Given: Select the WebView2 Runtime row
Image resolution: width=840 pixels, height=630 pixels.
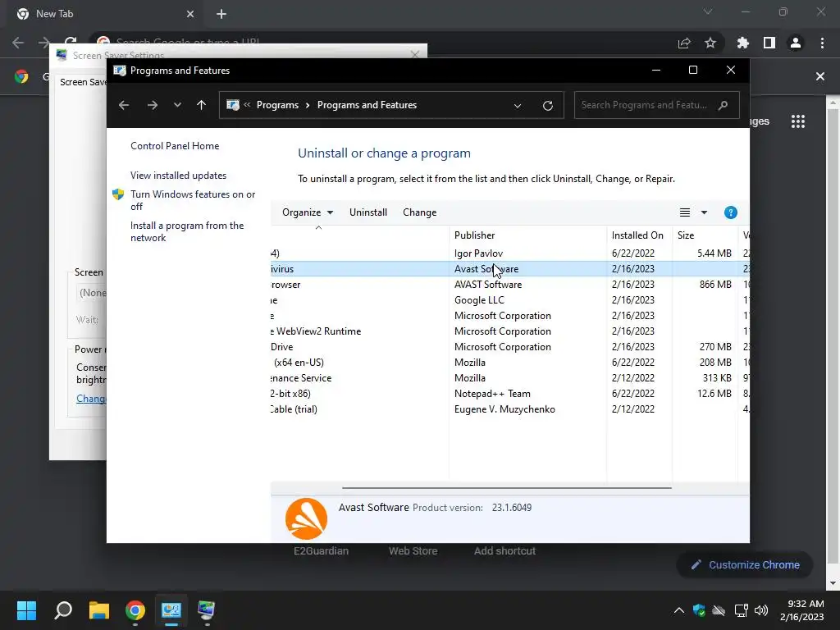Looking at the screenshot, I should [x=510, y=331].
